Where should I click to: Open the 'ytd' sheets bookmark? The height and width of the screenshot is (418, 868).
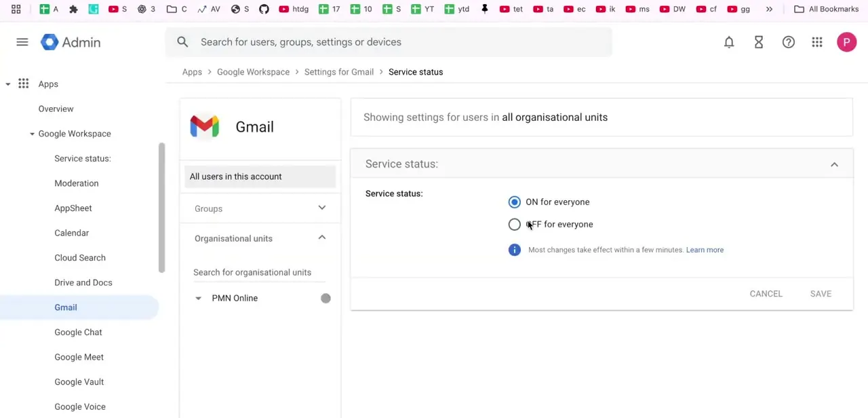click(457, 9)
